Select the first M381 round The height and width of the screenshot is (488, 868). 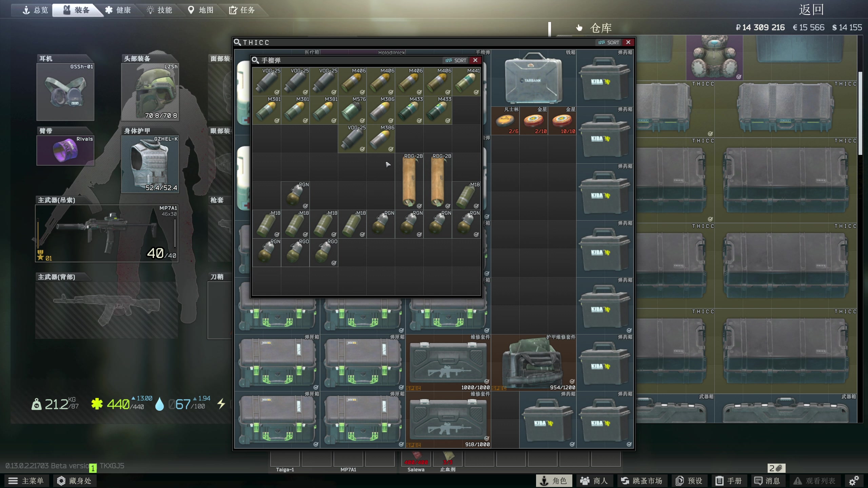coord(267,110)
